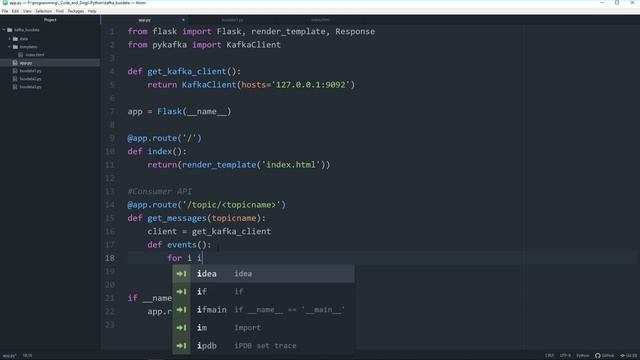
Task: Choose the 'im' Import autocomplete suggestion
Action: pos(263,327)
